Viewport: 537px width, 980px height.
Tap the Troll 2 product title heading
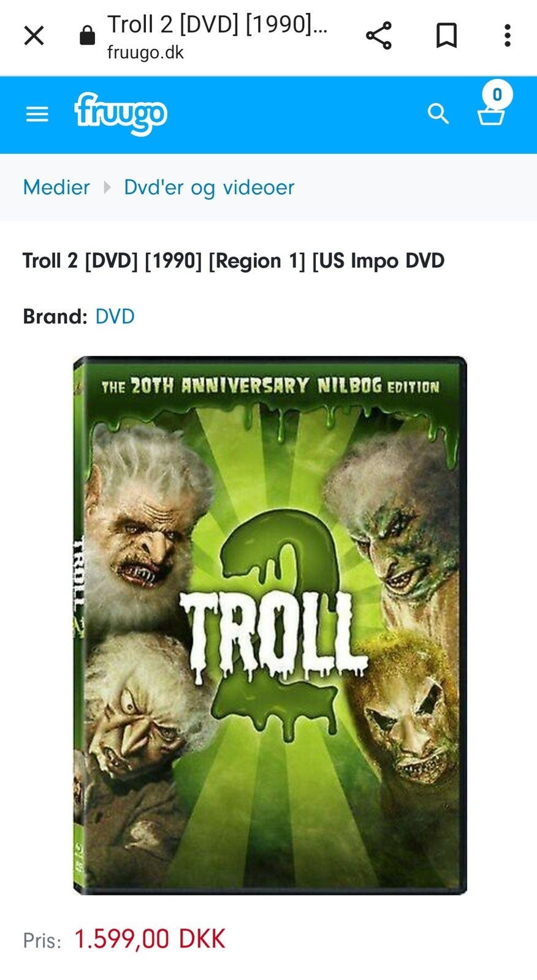tap(234, 261)
